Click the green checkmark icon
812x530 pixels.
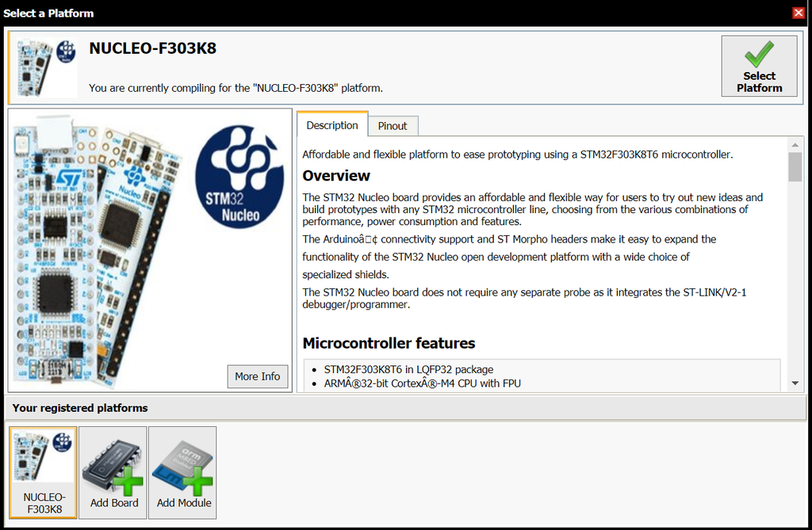759,54
